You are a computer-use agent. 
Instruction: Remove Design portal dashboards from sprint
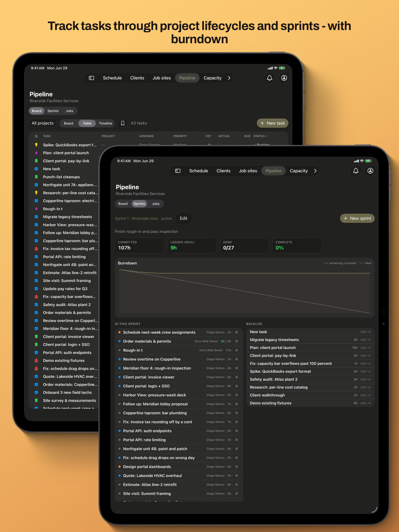tap(237, 467)
